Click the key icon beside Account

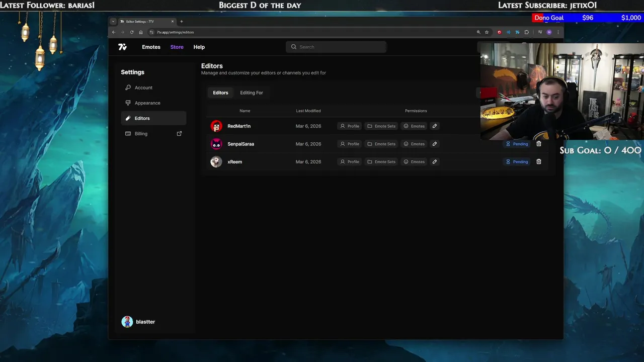point(128,87)
